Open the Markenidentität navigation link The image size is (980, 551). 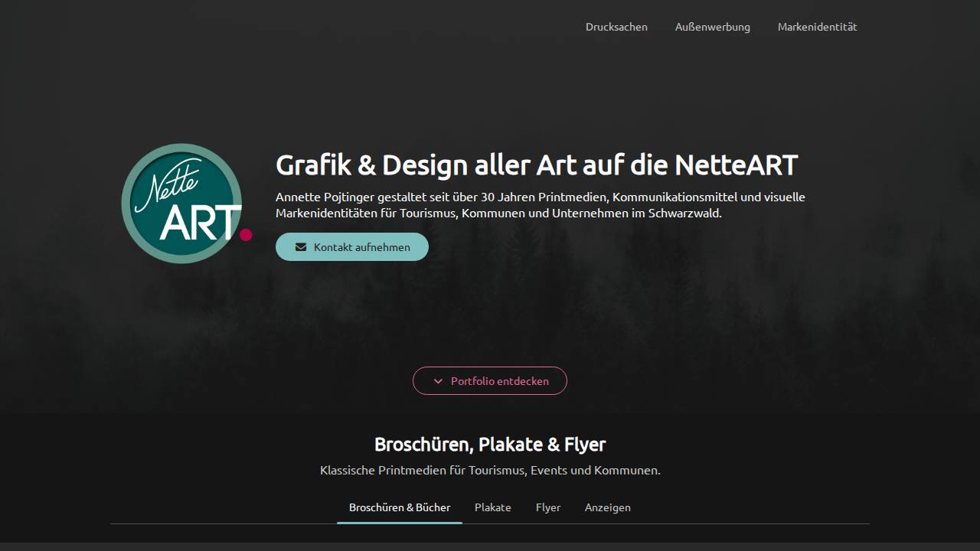point(818,27)
